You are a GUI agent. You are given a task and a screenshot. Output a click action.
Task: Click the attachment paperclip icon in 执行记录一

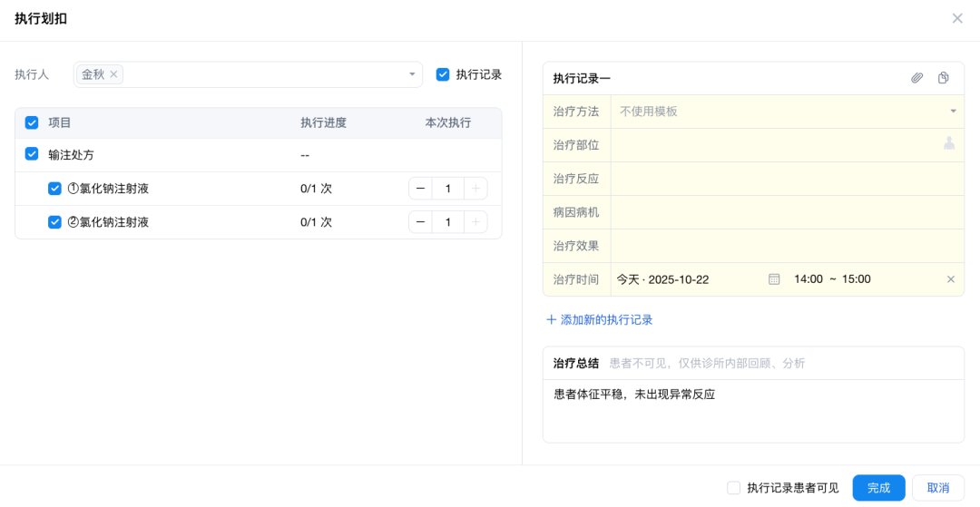[916, 79]
